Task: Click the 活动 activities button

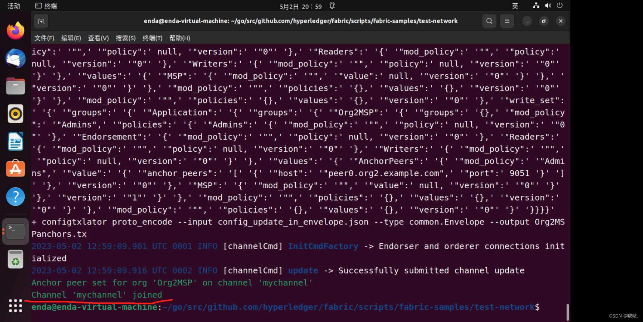Action: click(x=14, y=6)
